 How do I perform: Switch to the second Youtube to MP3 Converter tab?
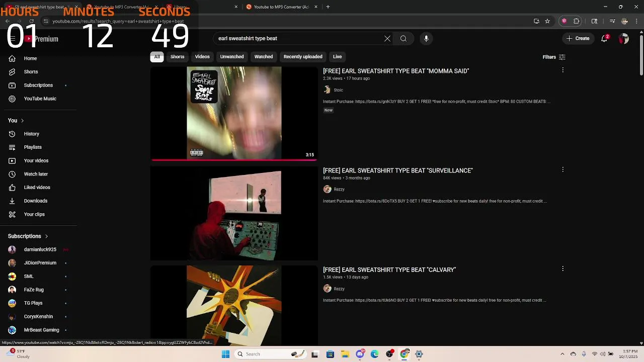[x=281, y=7]
